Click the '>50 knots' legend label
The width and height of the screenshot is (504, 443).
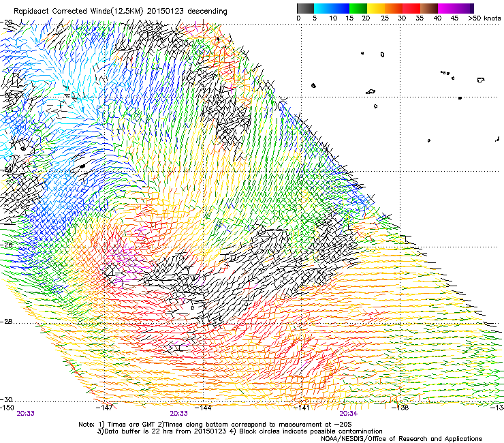tap(484, 18)
